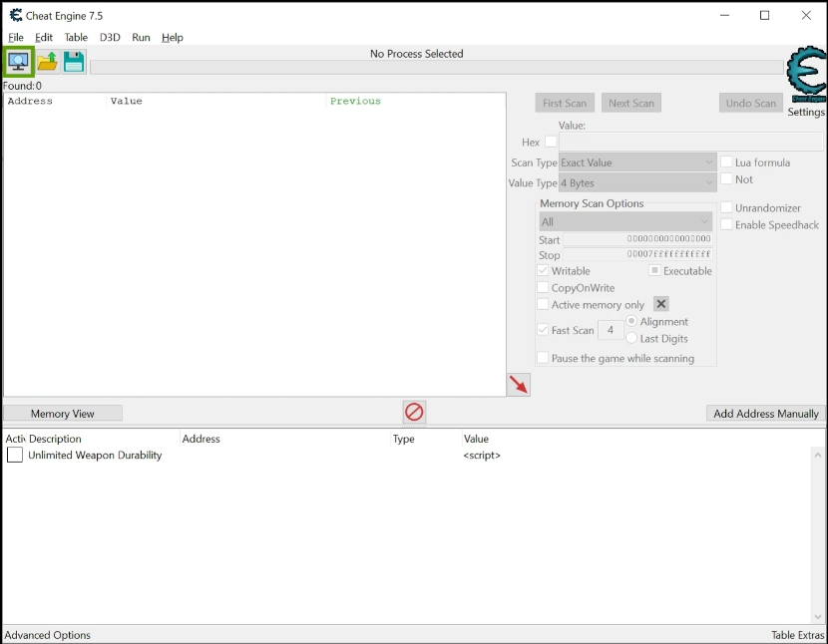828x644 pixels.
Task: Open the process list computer icon
Action: 19,62
